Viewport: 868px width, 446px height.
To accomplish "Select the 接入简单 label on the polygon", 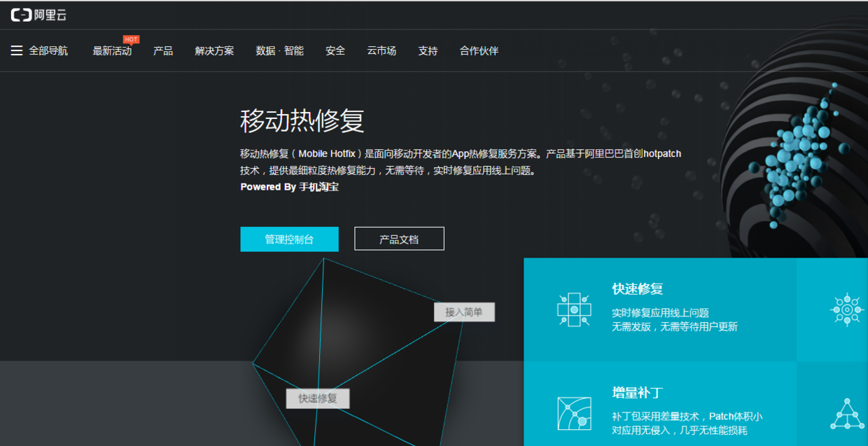I will coord(464,312).
